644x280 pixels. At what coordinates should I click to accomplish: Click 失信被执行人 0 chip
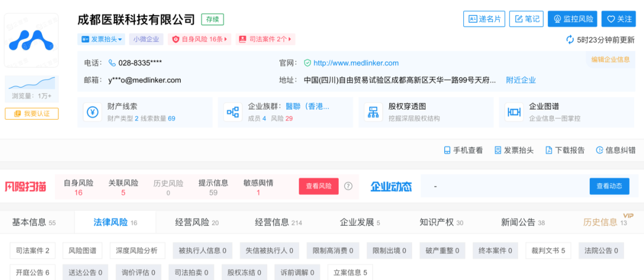click(x=270, y=250)
